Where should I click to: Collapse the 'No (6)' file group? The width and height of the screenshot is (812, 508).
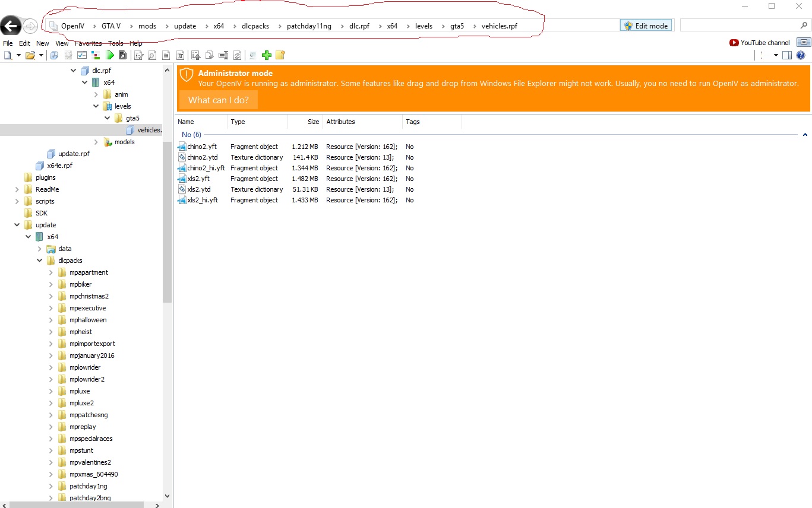tap(805, 135)
